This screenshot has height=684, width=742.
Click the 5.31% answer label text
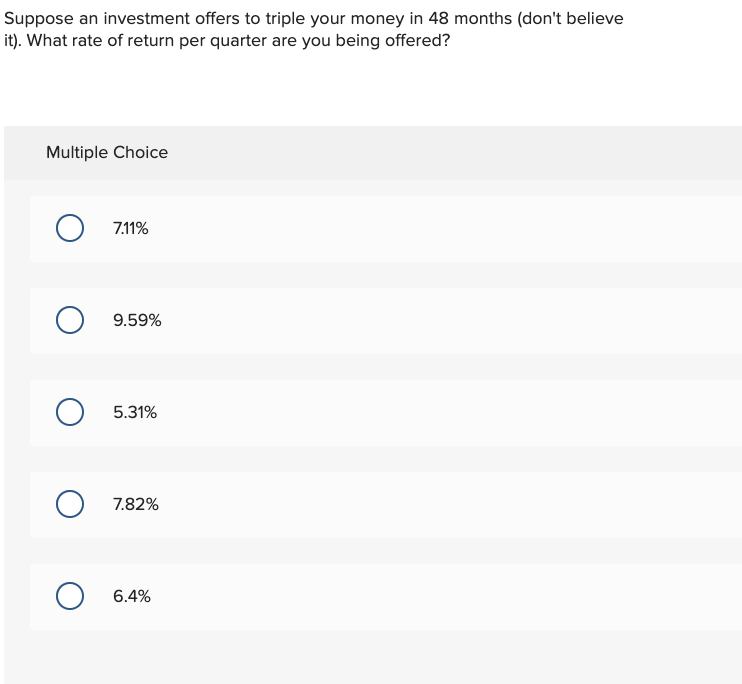pos(135,412)
